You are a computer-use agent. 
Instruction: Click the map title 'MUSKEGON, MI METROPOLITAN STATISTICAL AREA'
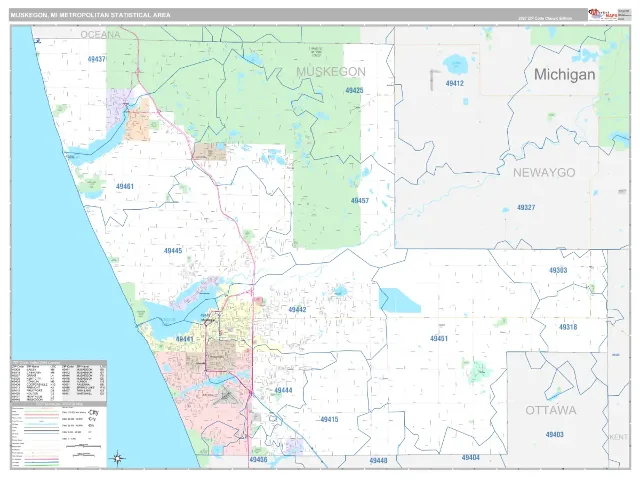click(x=91, y=15)
